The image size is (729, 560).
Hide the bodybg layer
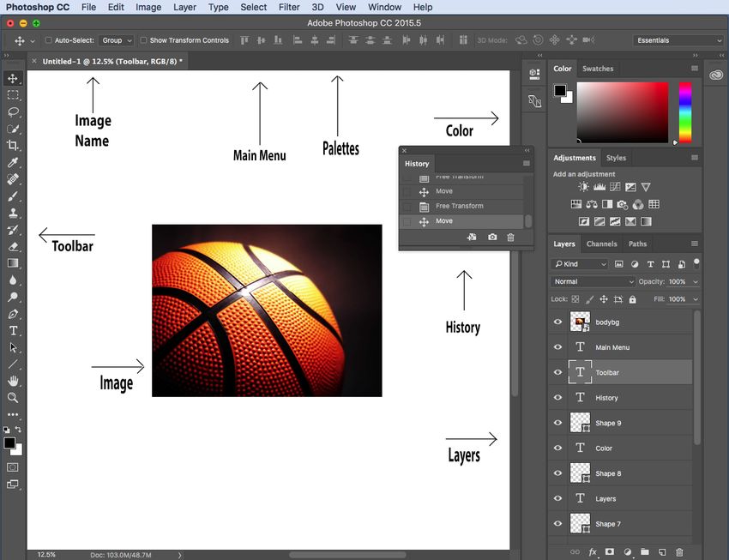[x=558, y=322]
